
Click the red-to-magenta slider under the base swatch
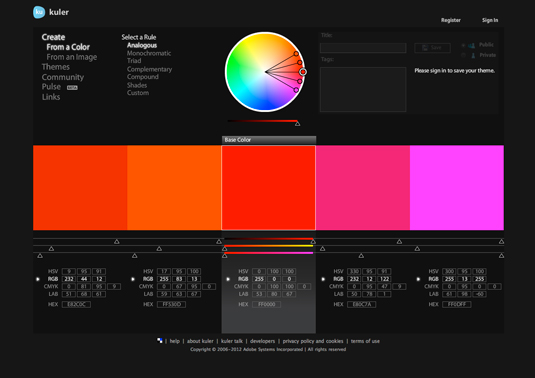(269, 253)
